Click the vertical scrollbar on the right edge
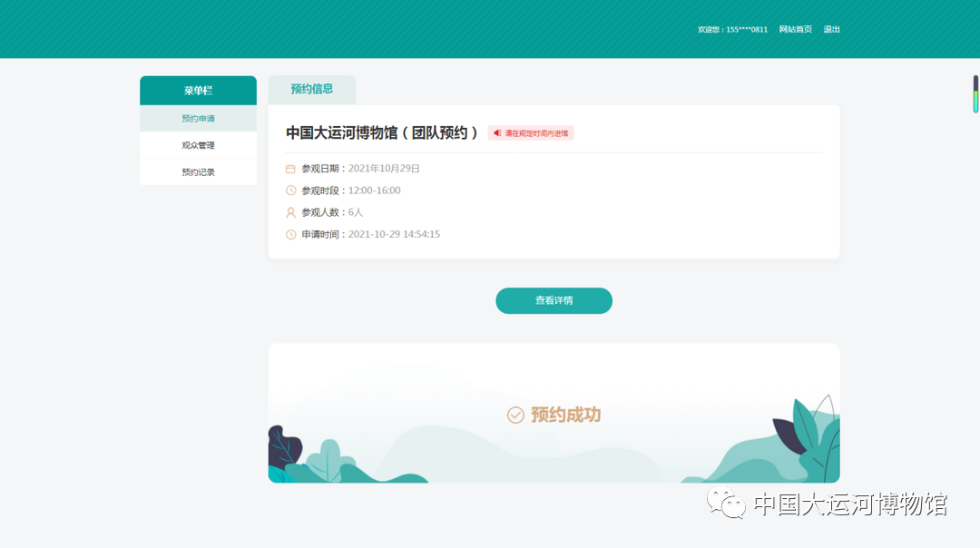This screenshot has width=980, height=548. 975,94
